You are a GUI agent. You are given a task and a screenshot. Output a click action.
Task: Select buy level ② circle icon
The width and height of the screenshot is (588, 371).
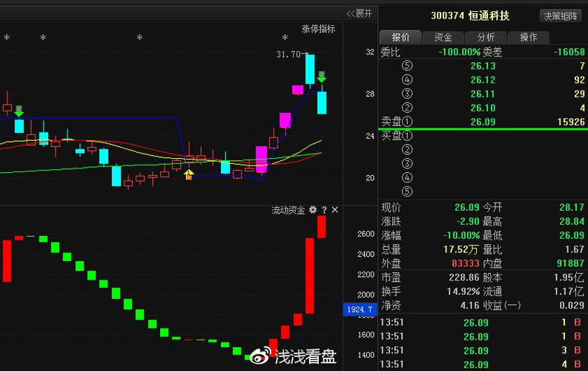pyautogui.click(x=407, y=150)
